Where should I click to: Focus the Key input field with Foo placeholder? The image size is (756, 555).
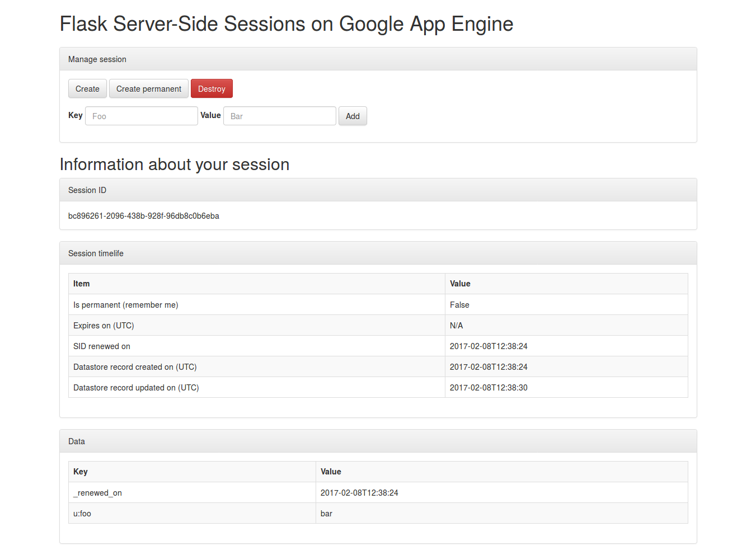pos(142,116)
